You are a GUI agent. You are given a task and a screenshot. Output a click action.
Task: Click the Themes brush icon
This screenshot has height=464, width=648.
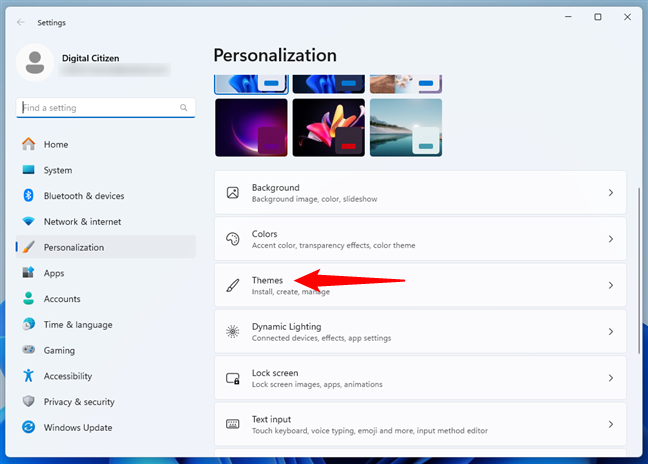coord(233,285)
